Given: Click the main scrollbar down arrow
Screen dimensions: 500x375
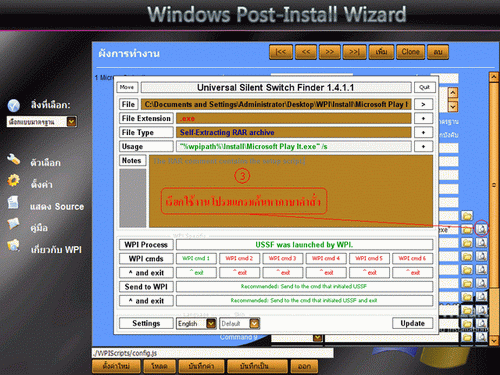Looking at the screenshot, I should 494,340.
